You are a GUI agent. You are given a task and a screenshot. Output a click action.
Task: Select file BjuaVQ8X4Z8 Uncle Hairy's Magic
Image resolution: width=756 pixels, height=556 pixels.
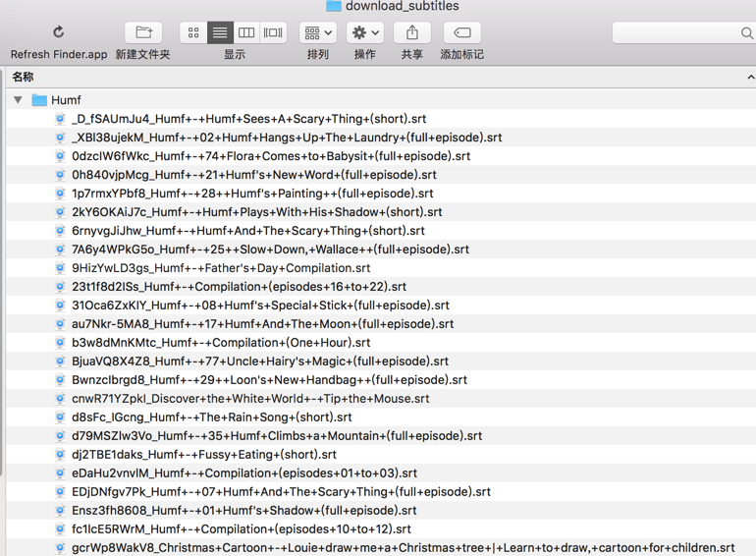click(260, 361)
